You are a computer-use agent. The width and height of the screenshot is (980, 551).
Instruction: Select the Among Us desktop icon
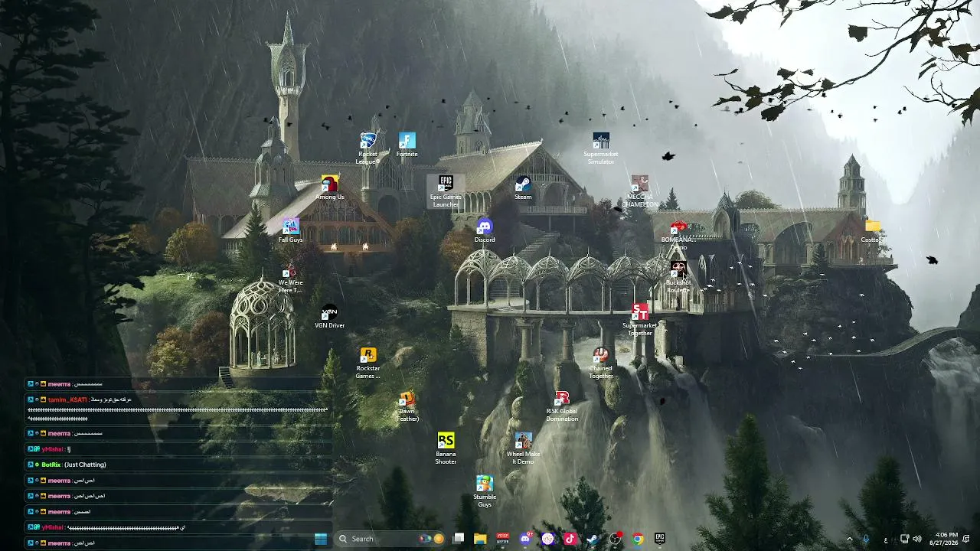click(x=330, y=187)
